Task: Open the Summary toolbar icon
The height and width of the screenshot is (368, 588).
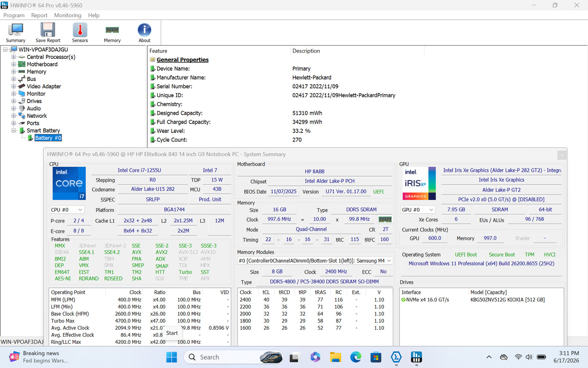Action: (x=16, y=33)
